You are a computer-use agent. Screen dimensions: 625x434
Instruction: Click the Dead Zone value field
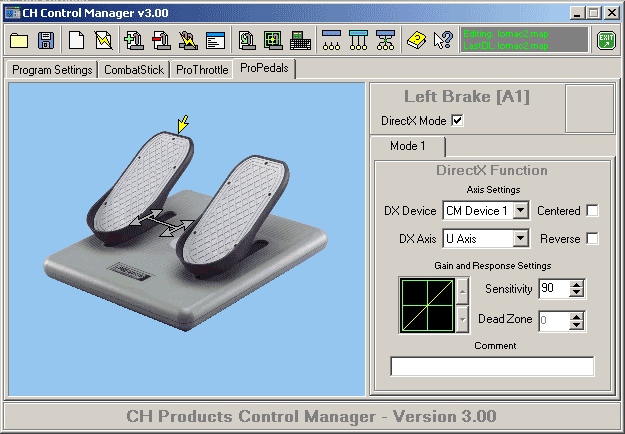[x=554, y=321]
